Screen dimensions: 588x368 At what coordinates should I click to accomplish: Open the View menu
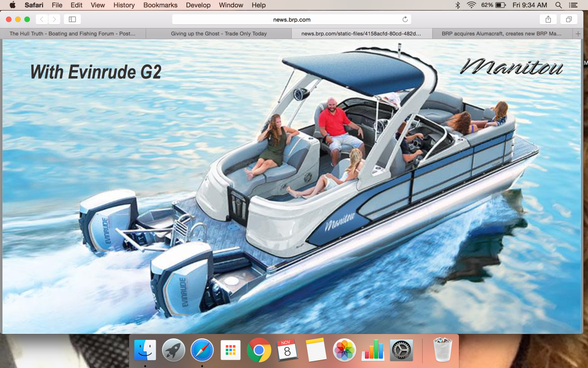[98, 5]
